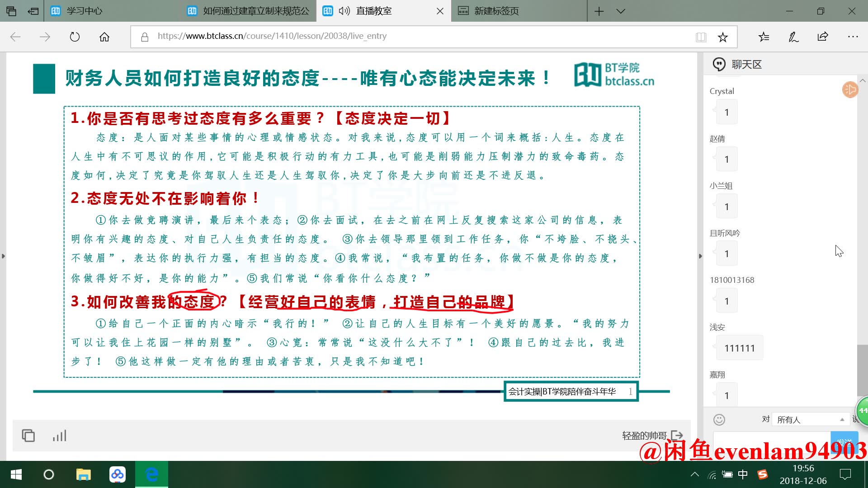Click the username 赵倩 in chat
Image resolution: width=868 pixels, height=488 pixels.
point(717,139)
